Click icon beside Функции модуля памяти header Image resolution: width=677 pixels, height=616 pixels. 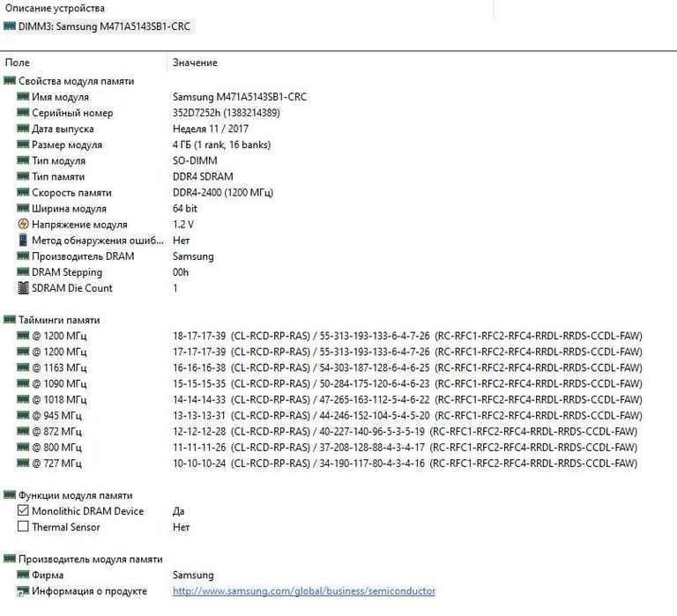point(10,494)
